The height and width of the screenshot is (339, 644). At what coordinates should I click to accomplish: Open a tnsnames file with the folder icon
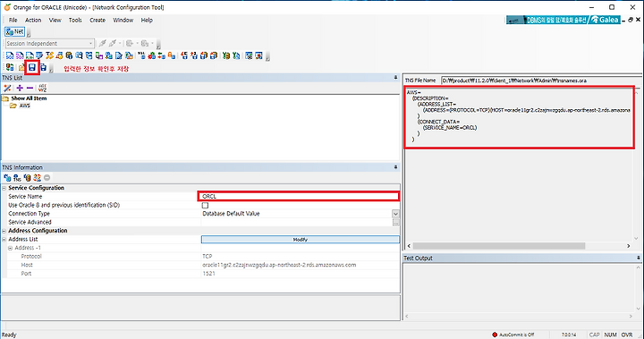coord(21,67)
